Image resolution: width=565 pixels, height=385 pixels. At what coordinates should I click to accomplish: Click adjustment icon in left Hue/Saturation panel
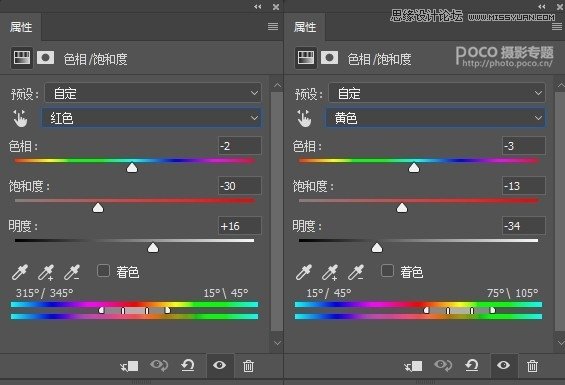pyautogui.click(x=22, y=58)
